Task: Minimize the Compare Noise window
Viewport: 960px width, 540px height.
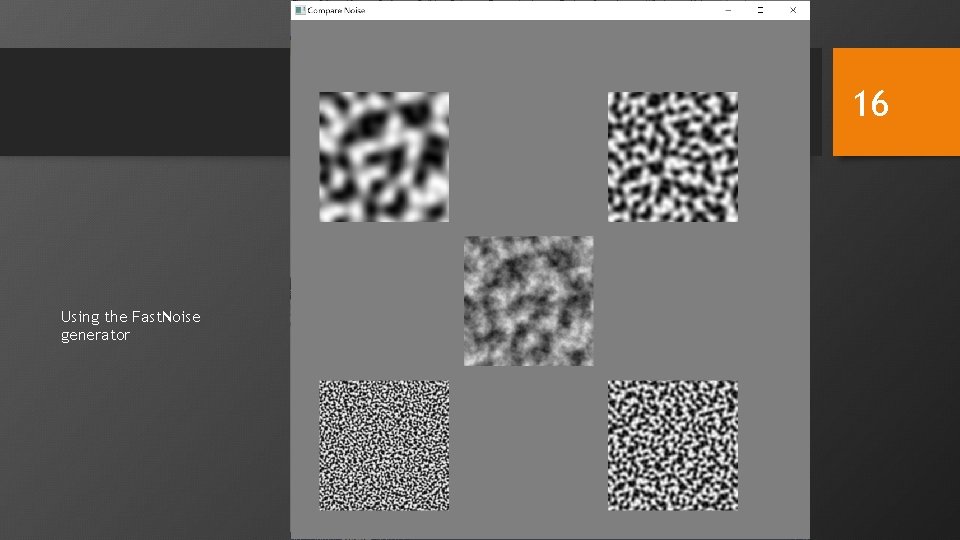Action: click(x=728, y=10)
